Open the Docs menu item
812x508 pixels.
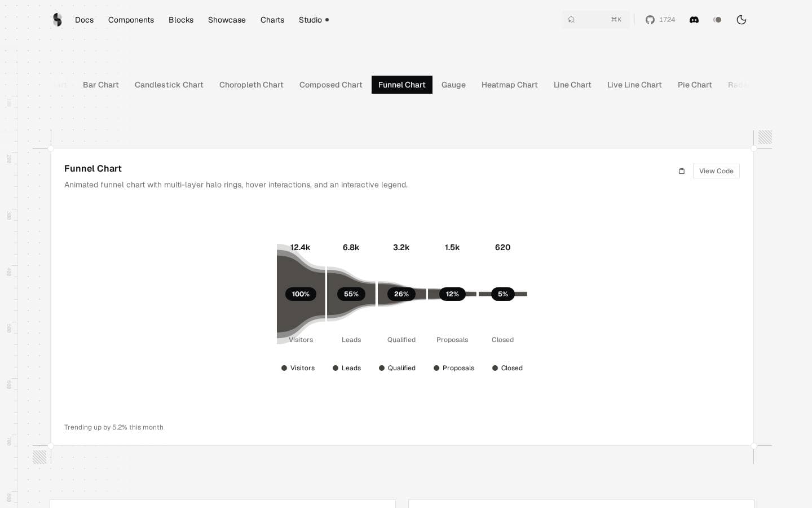[85, 20]
